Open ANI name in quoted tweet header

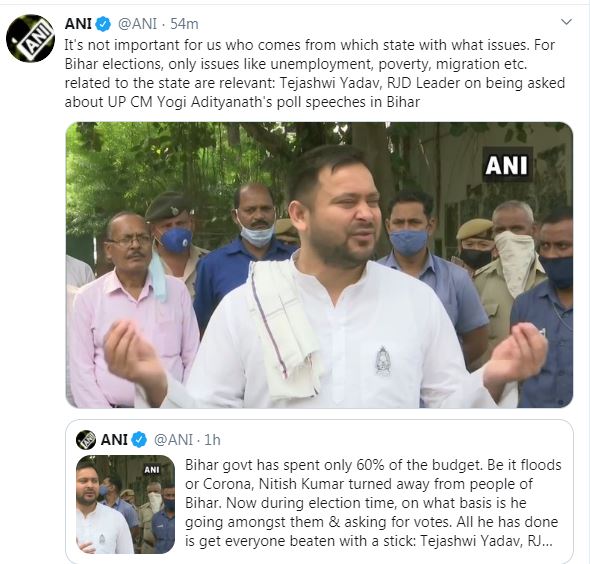pos(114,439)
